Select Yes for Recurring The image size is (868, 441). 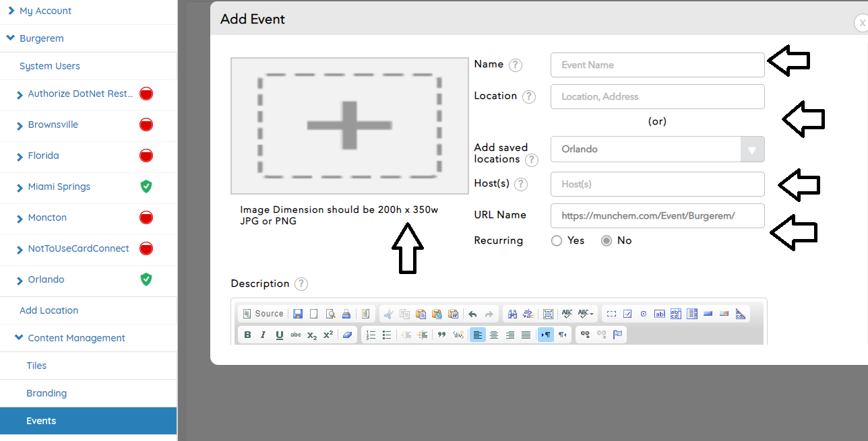point(557,240)
